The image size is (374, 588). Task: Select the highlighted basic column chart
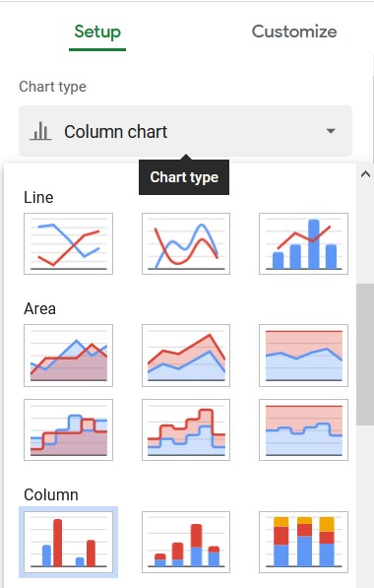coord(68,543)
